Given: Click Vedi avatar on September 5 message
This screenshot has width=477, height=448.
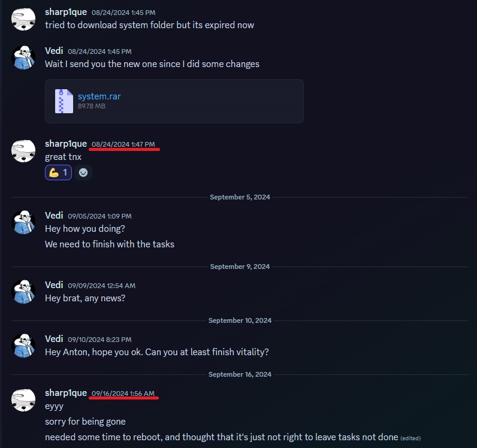Looking at the screenshot, I should click(23, 222).
